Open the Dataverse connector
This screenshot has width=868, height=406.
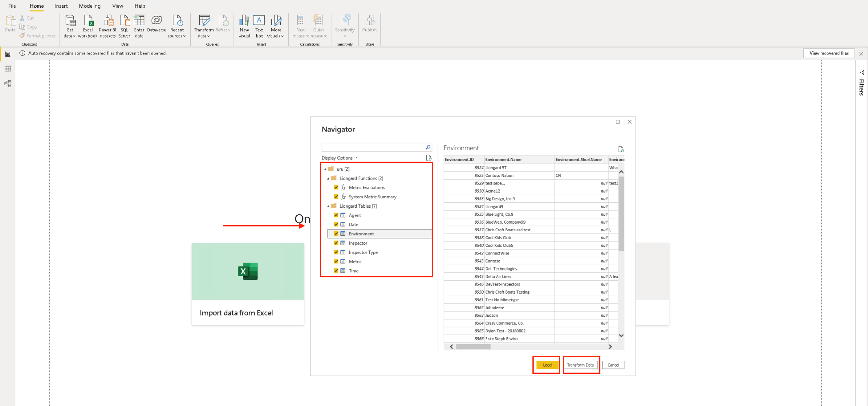tap(157, 24)
